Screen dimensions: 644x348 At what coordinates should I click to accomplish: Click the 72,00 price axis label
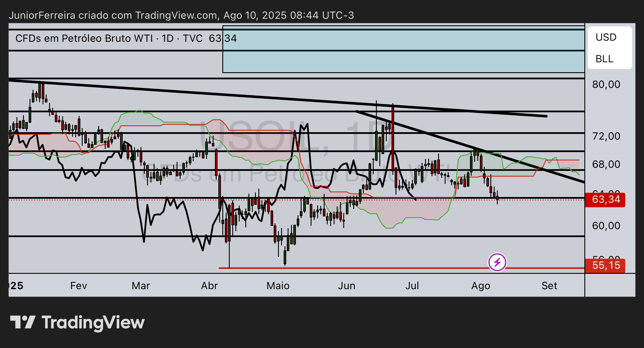click(x=606, y=136)
